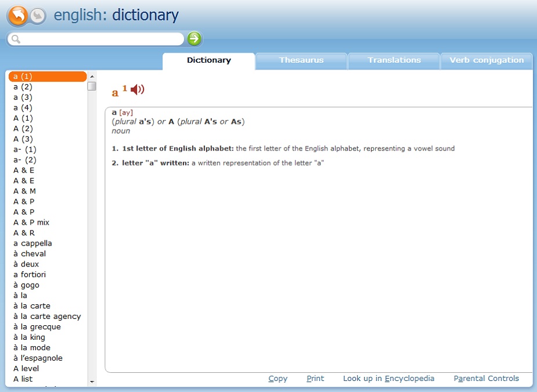Select 'a cappella' in word list
This screenshot has width=537, height=392.
[x=33, y=243]
